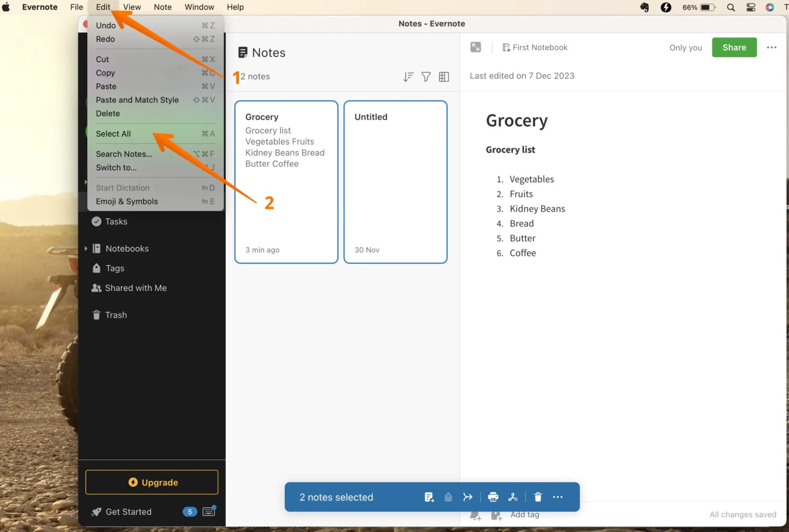Expand the Notebooks section

click(x=86, y=249)
